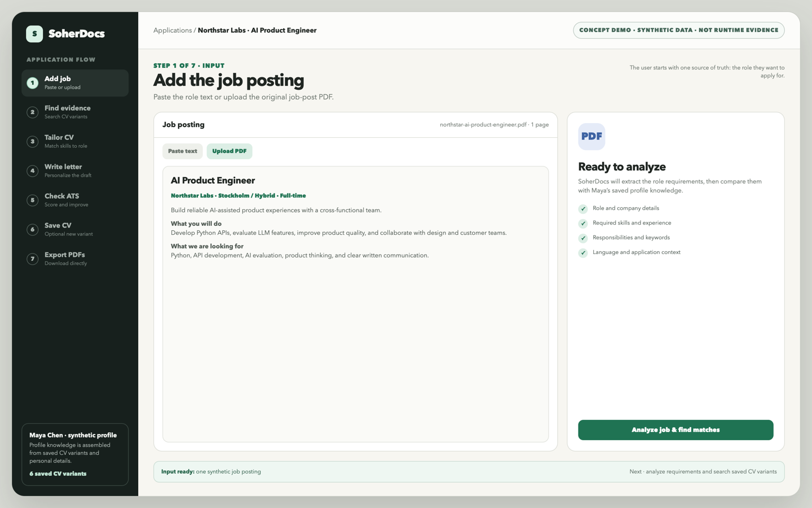
Task: Go to the Save CV step
Action: pyautogui.click(x=75, y=230)
